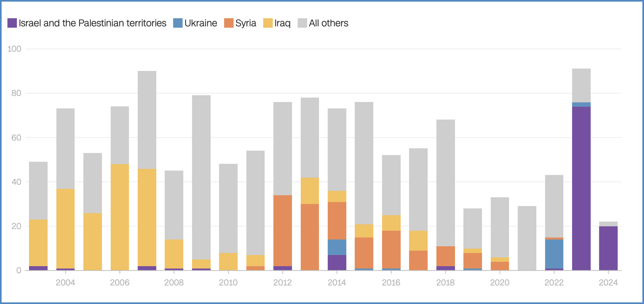Click the 2004 x-axis year label
The height and width of the screenshot is (304, 644).
[65, 283]
